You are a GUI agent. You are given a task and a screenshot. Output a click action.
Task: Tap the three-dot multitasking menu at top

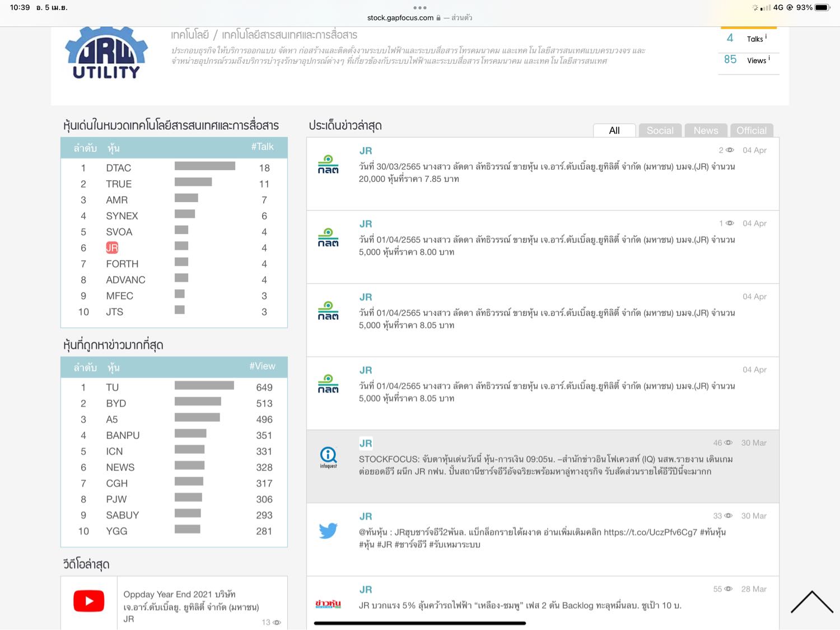[420, 8]
